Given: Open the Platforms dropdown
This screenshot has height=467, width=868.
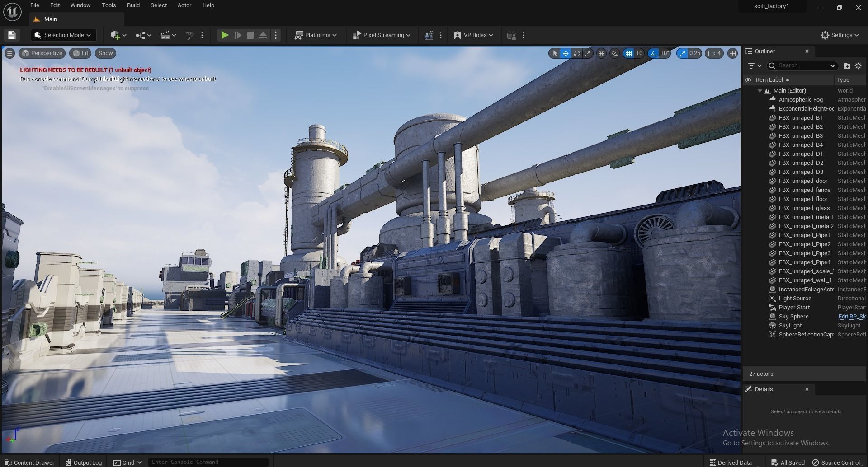Looking at the screenshot, I should (x=316, y=35).
